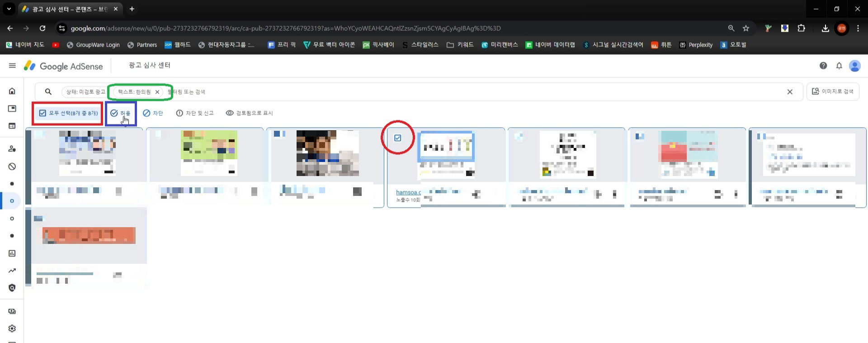Open the '픽사베이' bookmark

[x=378, y=45]
